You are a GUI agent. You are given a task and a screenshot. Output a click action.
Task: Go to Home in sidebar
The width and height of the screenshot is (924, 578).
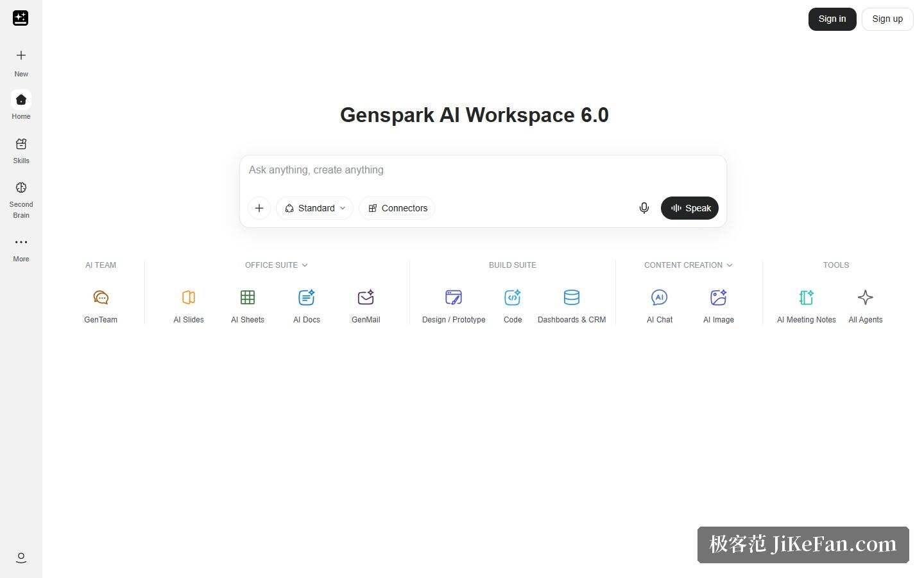(x=21, y=105)
